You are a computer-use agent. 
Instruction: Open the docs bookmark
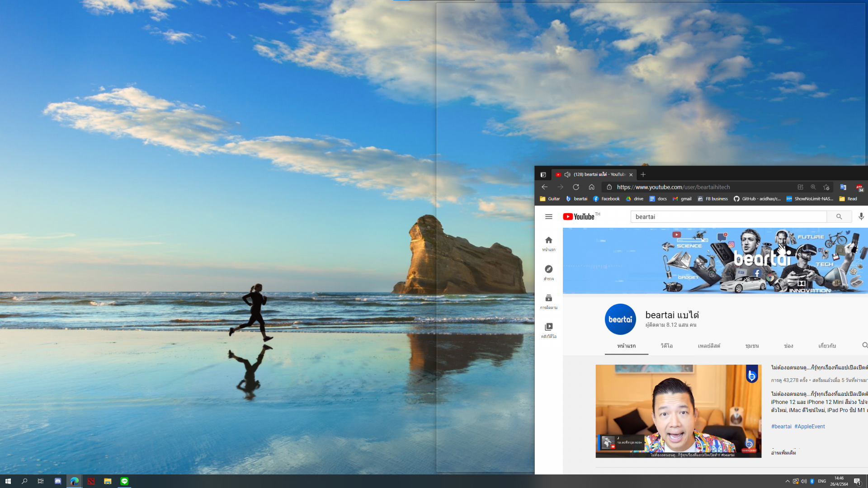658,199
